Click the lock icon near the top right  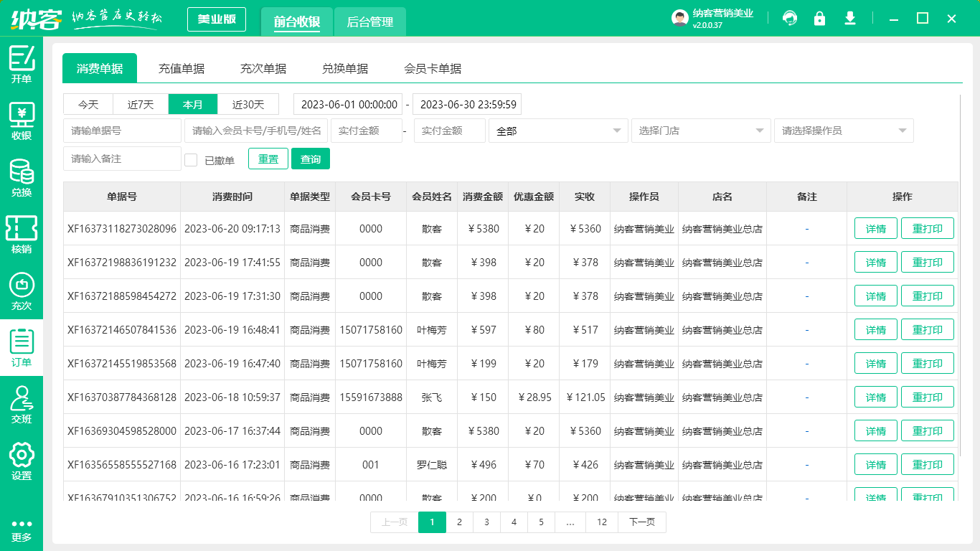[x=820, y=19]
